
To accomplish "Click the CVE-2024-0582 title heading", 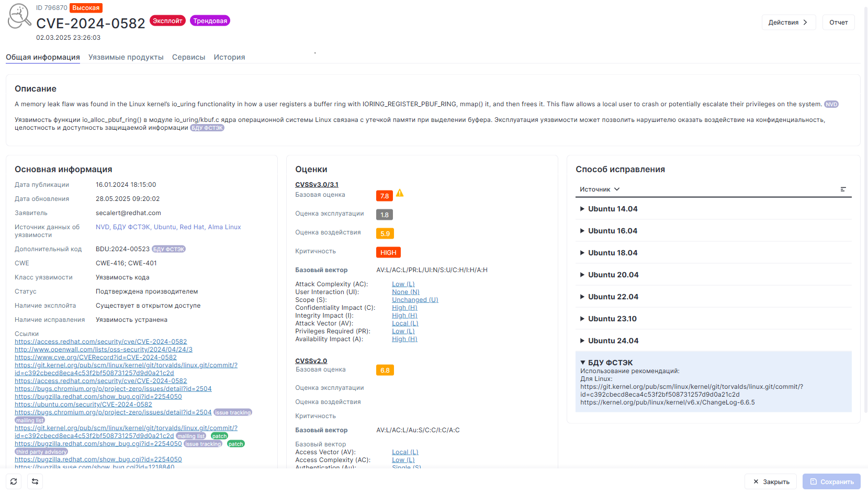I will click(x=91, y=24).
